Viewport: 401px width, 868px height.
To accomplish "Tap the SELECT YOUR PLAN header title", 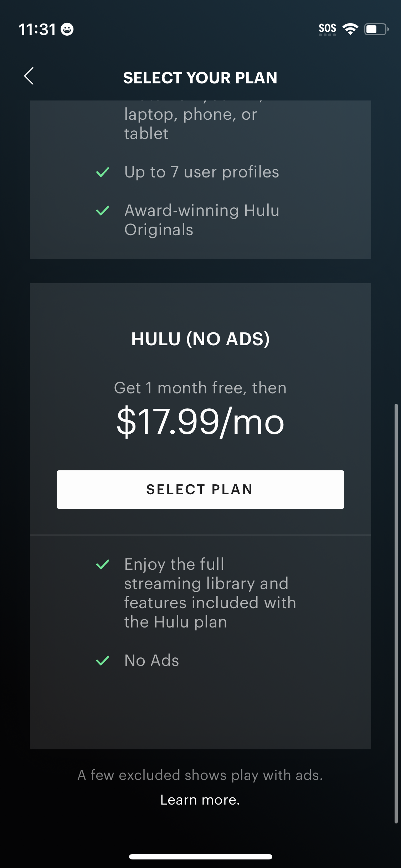I will [200, 77].
